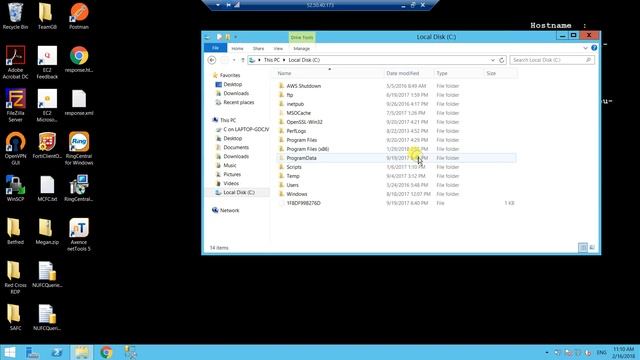Select the AWS Shutdown folder row
640x360 pixels.
(x=396, y=86)
